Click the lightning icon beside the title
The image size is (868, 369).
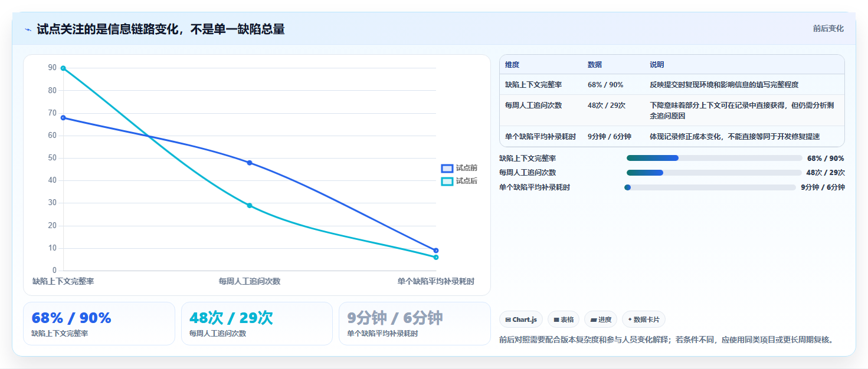click(x=28, y=29)
